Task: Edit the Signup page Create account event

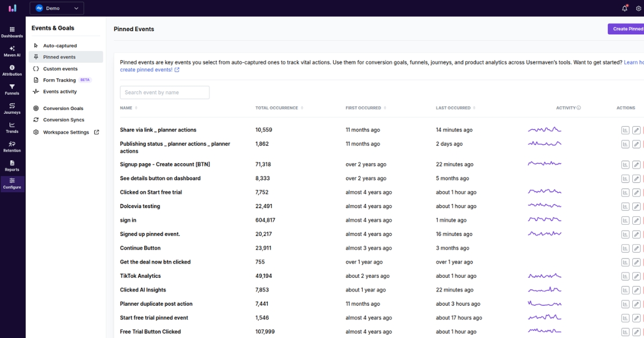Action: [636, 164]
